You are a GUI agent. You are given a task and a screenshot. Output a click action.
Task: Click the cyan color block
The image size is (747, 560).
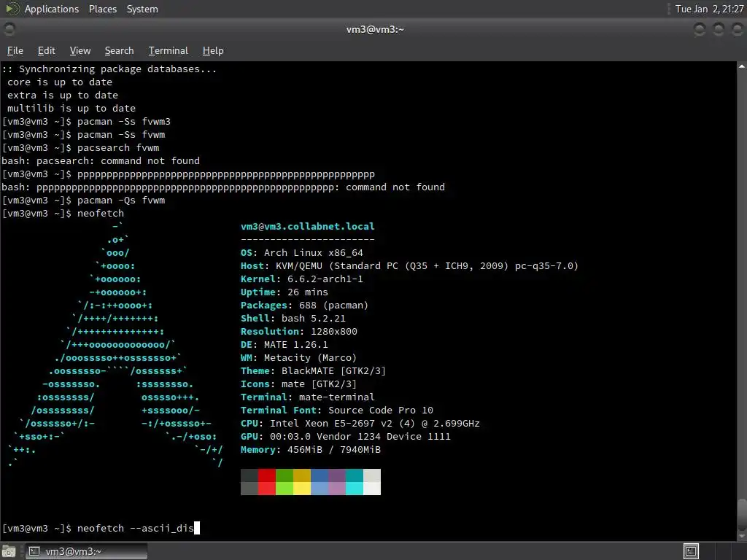coord(355,489)
